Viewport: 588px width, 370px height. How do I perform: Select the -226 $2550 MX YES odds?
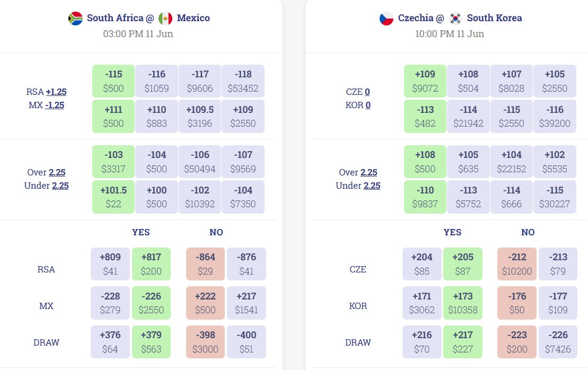coord(151,303)
